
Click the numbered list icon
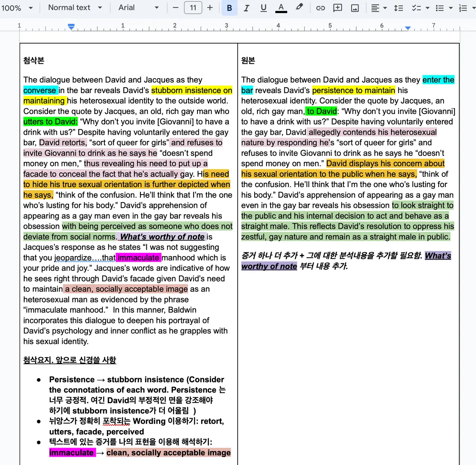coord(463,8)
